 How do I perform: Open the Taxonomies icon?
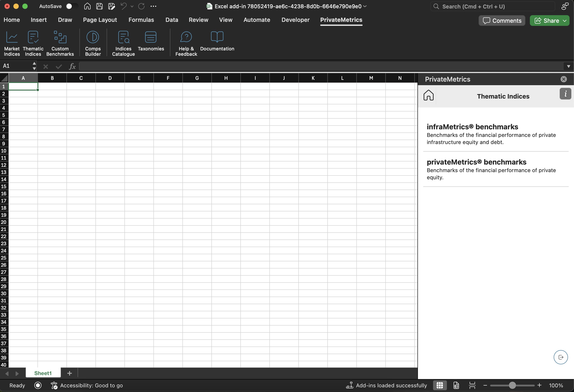tap(151, 41)
